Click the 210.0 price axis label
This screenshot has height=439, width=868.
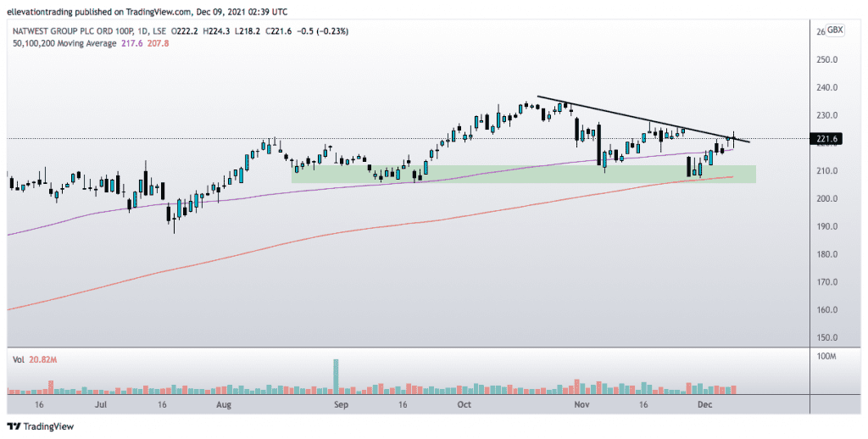tap(827, 171)
